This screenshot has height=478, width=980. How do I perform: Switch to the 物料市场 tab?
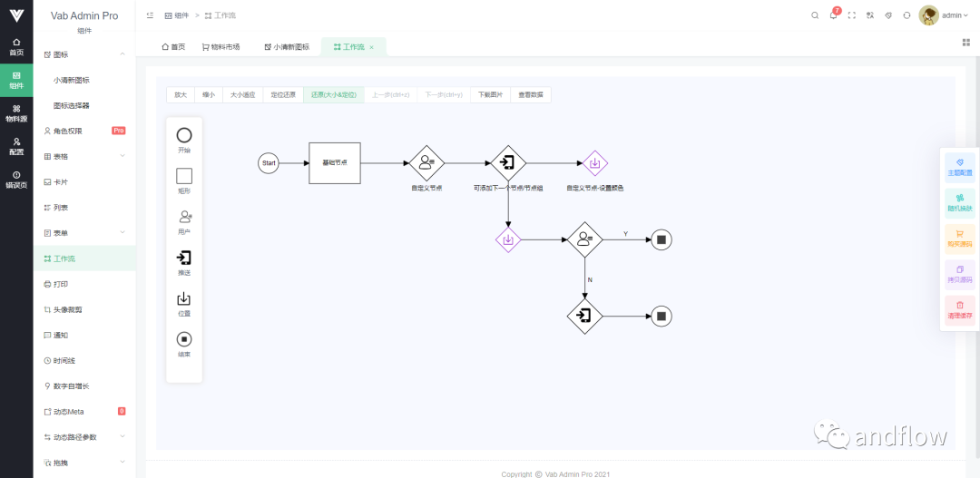point(221,47)
